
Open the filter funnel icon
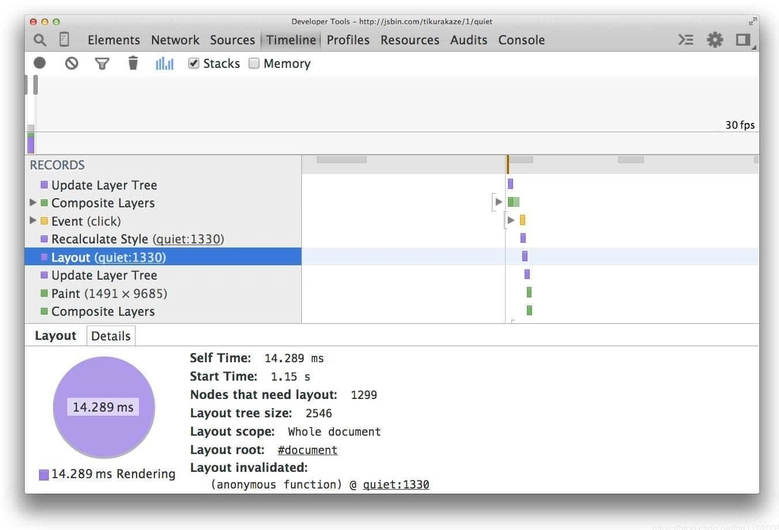click(x=102, y=64)
